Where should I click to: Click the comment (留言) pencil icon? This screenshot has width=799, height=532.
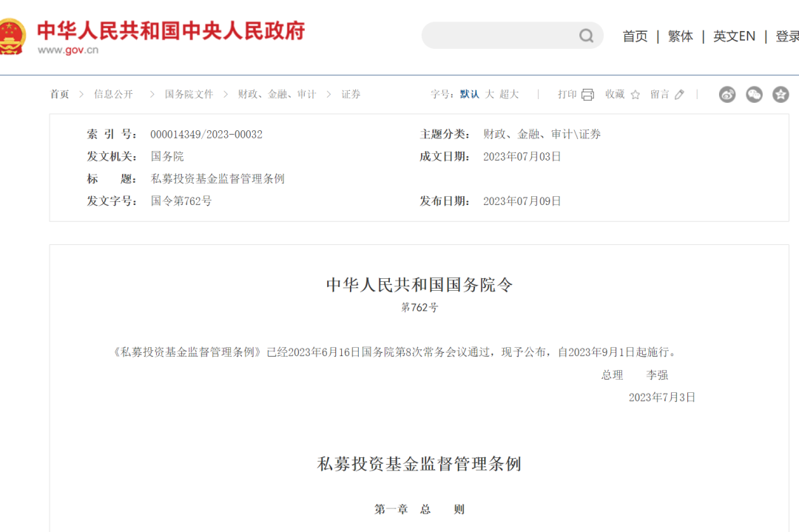pyautogui.click(x=679, y=95)
